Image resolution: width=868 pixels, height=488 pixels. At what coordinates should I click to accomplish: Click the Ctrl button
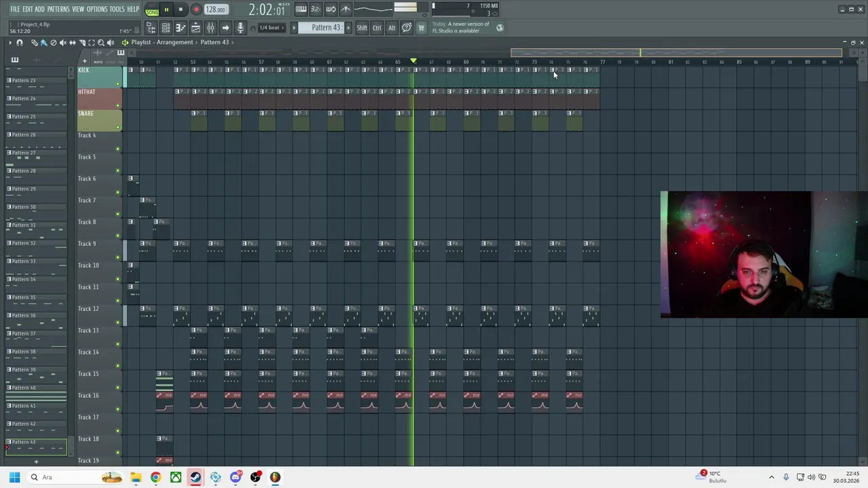377,28
